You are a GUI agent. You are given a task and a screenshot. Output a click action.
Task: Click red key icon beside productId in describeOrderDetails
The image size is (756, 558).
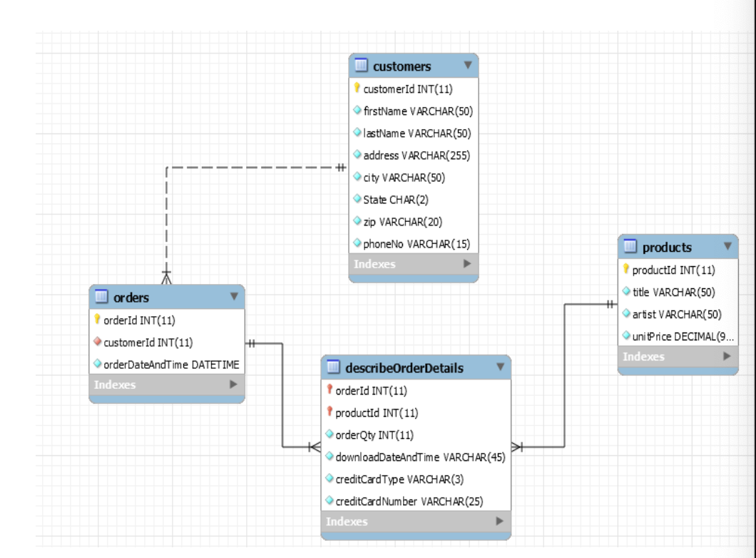(x=330, y=411)
